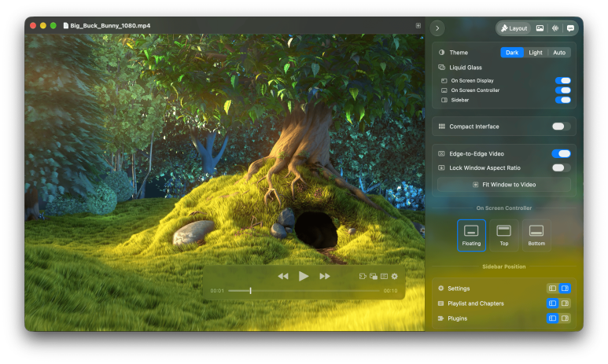Place the Plugins sidebar on the right
Image resolution: width=608 pixels, height=364 pixels.
(565, 318)
